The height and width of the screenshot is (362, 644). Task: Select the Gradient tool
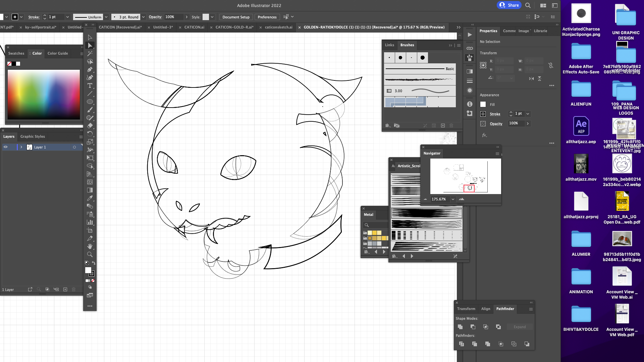coord(90,190)
